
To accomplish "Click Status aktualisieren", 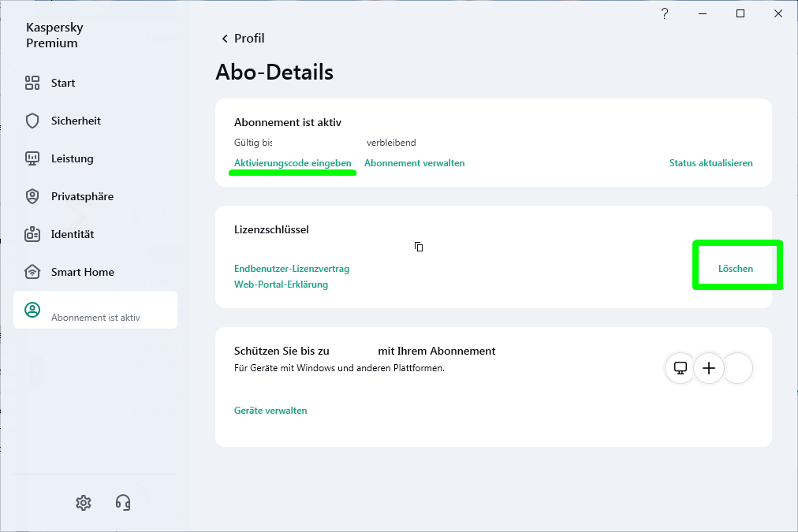I will [x=710, y=163].
